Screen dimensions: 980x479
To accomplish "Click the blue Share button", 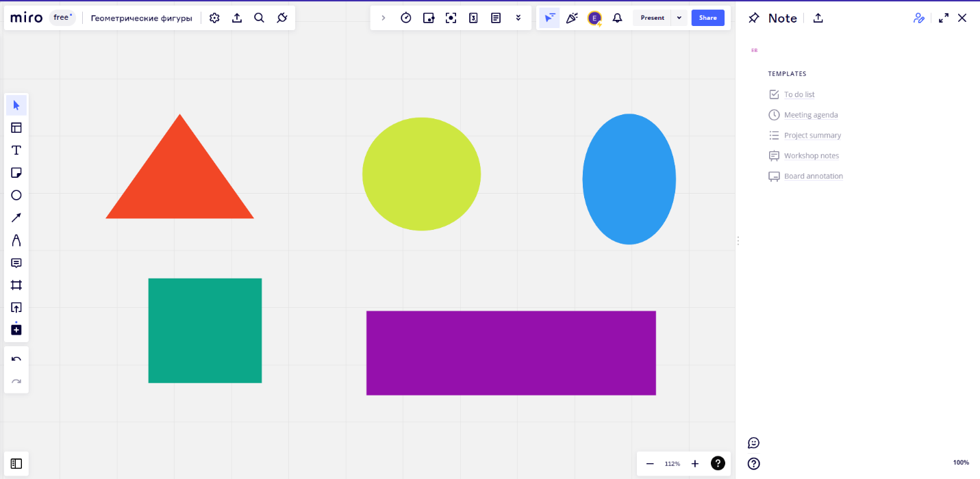I will (x=707, y=18).
